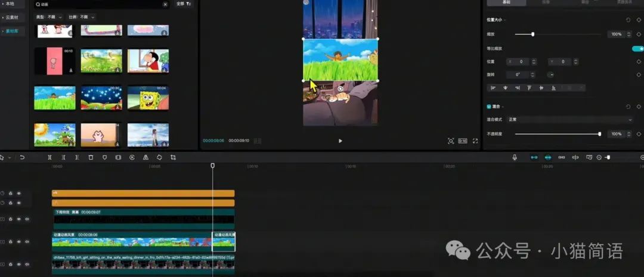The height and width of the screenshot is (277, 644).
Task: Toggle automatic snapping in timeline
Action: (548, 157)
